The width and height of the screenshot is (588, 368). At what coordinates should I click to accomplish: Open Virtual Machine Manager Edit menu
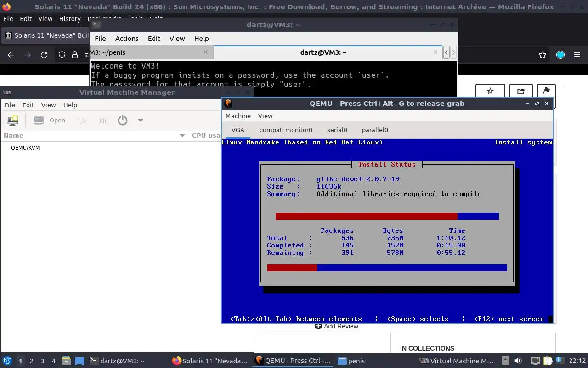(x=28, y=105)
